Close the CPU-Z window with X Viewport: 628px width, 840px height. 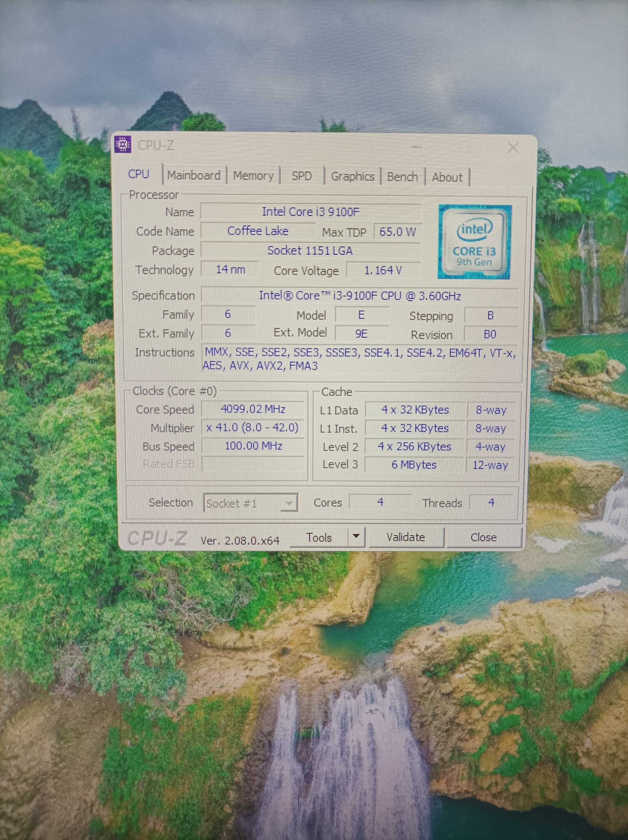point(513,147)
